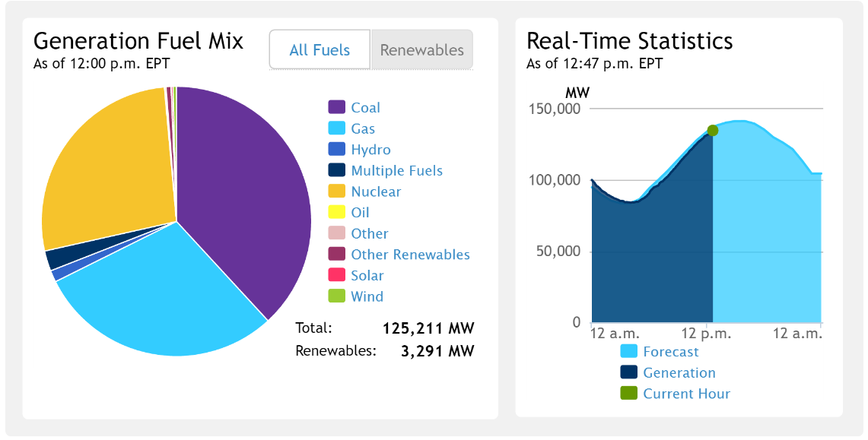Select the All Fuels tab
Viewport: 868px width, 440px height.
pos(320,50)
